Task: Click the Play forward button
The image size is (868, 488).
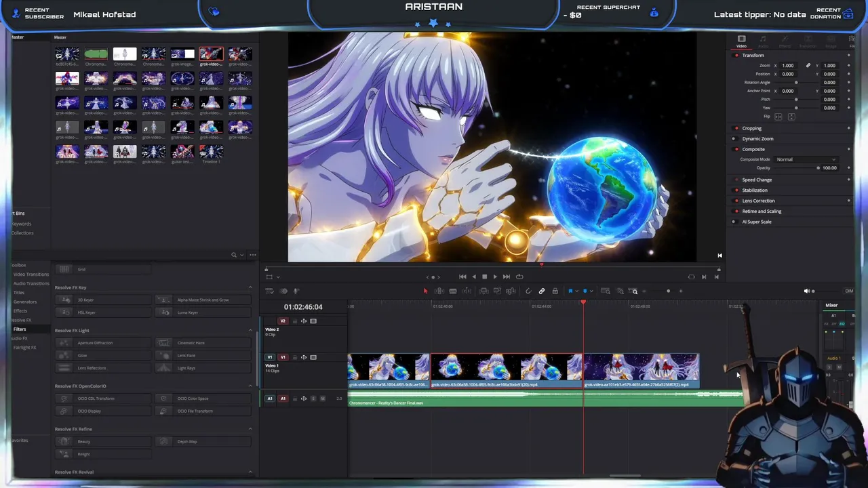Action: point(495,277)
